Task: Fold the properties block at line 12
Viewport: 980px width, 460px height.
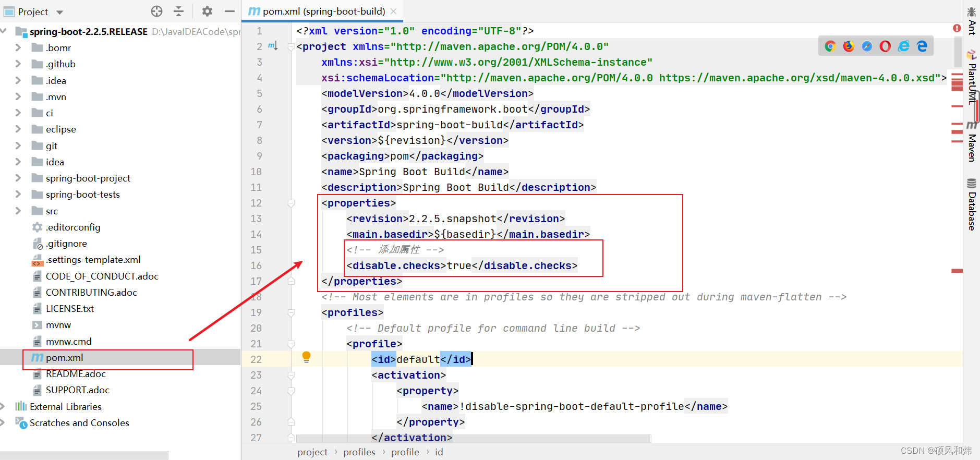Action: (x=291, y=203)
